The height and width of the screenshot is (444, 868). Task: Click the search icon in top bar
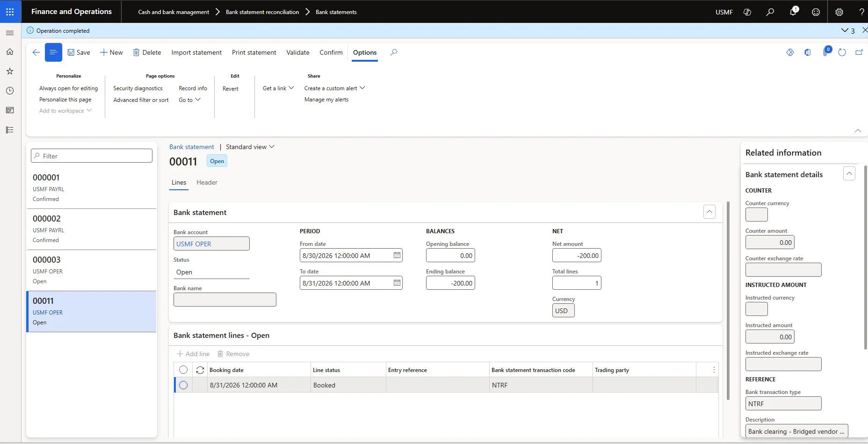click(770, 12)
